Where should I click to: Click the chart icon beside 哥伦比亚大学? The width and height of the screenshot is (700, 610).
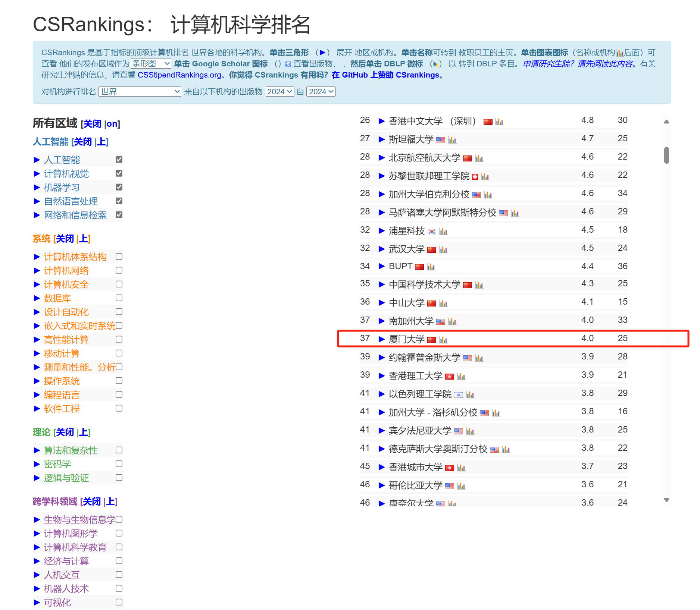click(x=461, y=486)
